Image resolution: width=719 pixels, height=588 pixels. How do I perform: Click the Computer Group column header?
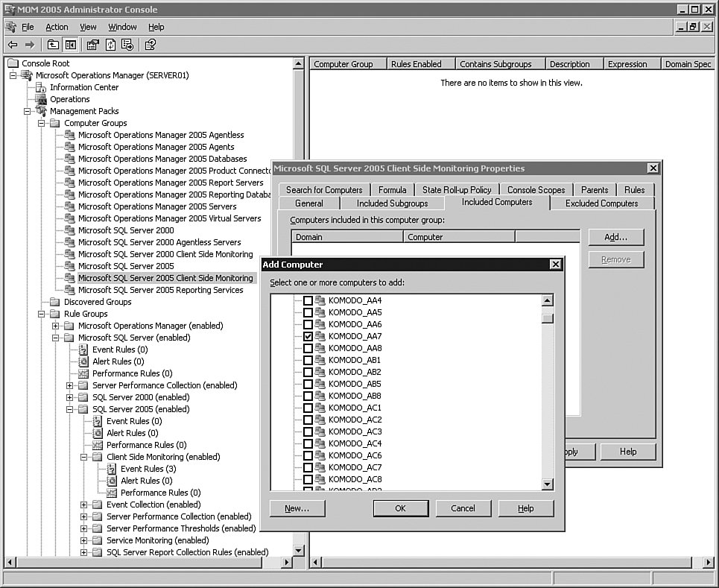pyautogui.click(x=343, y=64)
